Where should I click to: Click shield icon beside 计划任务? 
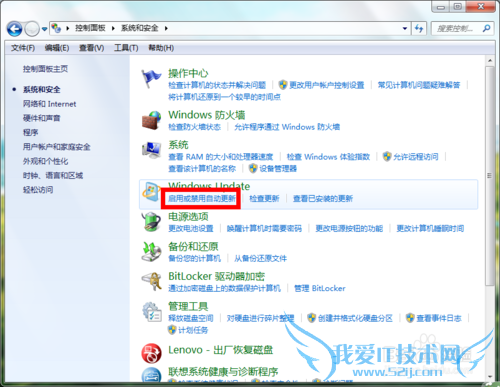pos(172,330)
